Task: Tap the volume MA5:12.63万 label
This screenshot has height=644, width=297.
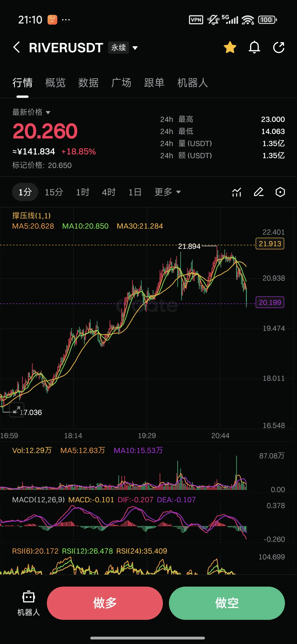Action: click(x=83, y=450)
